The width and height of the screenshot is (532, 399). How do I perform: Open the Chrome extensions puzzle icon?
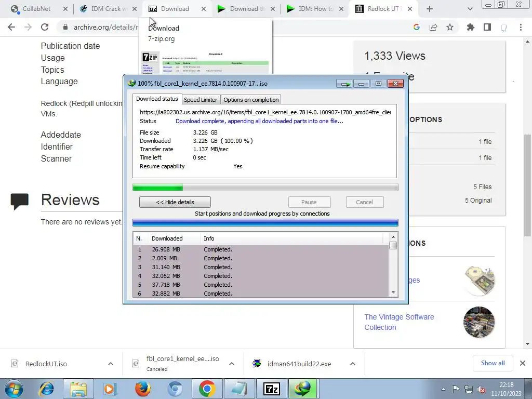click(x=471, y=27)
